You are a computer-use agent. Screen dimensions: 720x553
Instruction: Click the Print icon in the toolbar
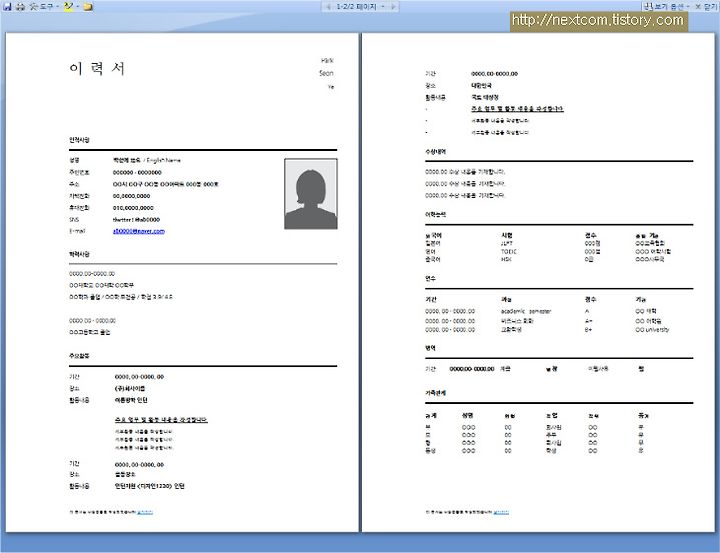click(x=20, y=6)
